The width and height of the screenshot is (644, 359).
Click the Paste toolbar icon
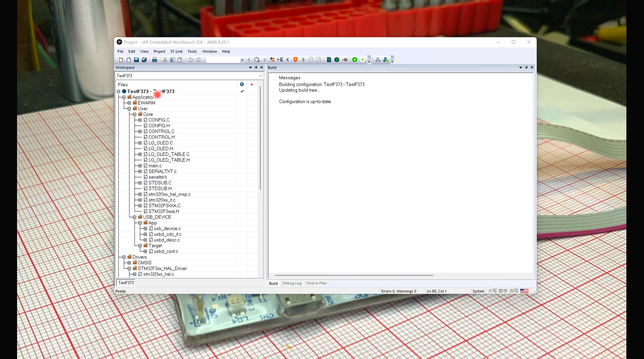[x=180, y=60]
